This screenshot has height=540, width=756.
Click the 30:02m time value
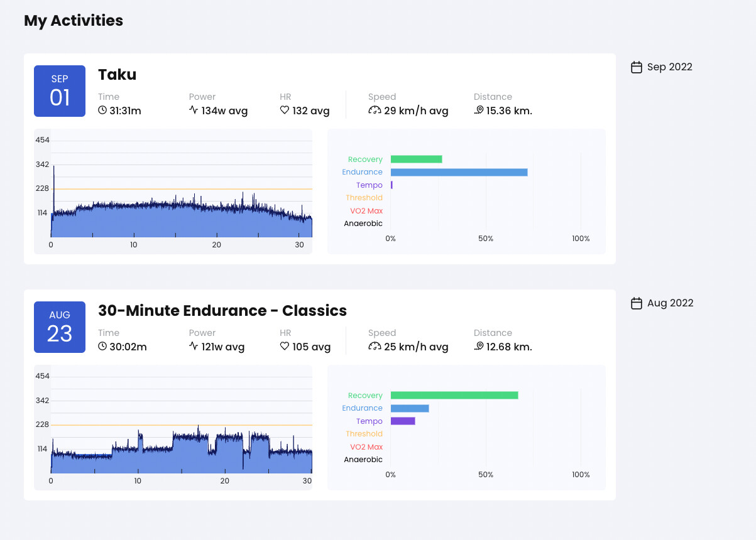(x=128, y=347)
